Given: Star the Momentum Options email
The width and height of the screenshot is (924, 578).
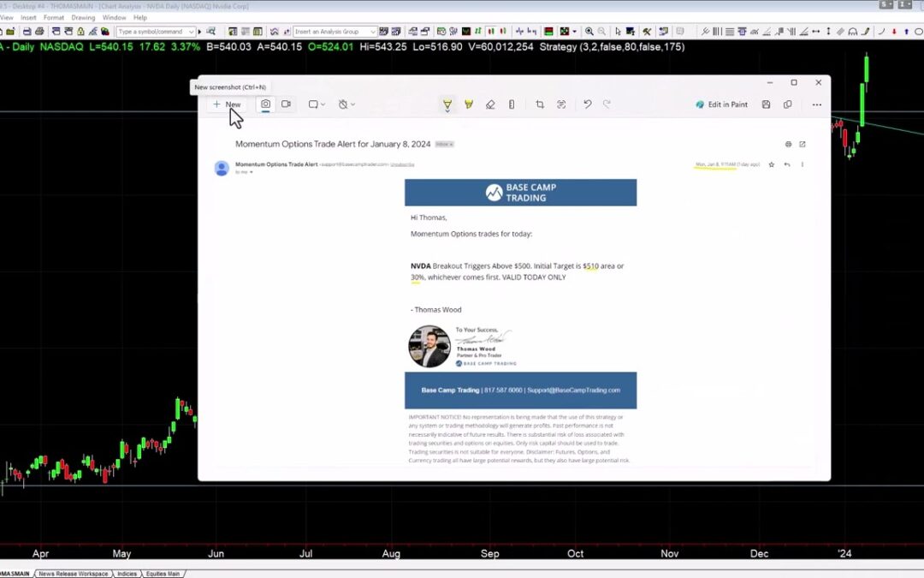Looking at the screenshot, I should 772,164.
